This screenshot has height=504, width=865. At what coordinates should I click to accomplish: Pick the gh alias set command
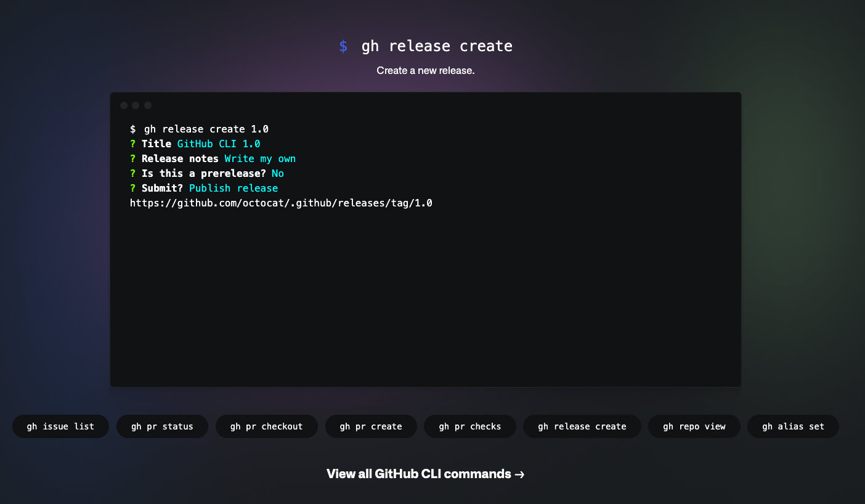pos(793,426)
